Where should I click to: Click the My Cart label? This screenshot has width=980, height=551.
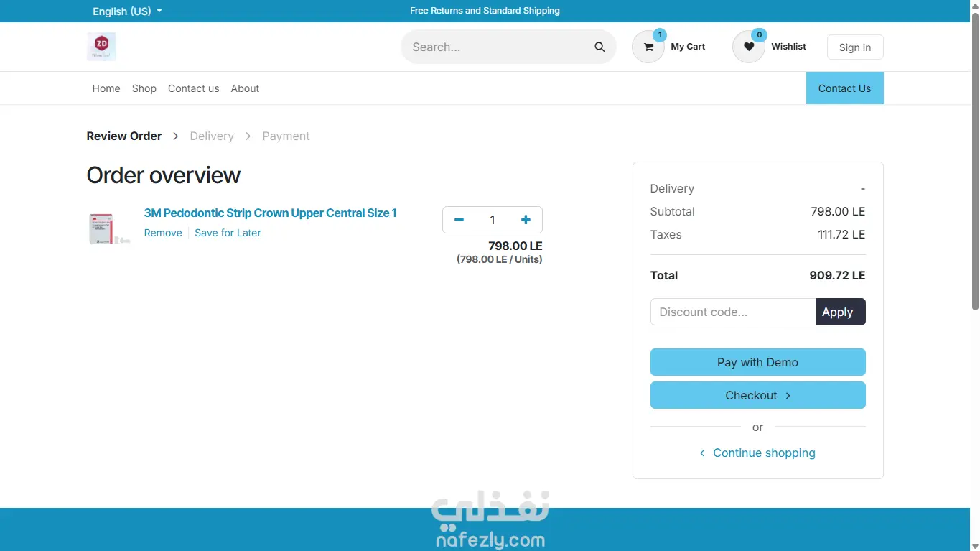pyautogui.click(x=688, y=47)
